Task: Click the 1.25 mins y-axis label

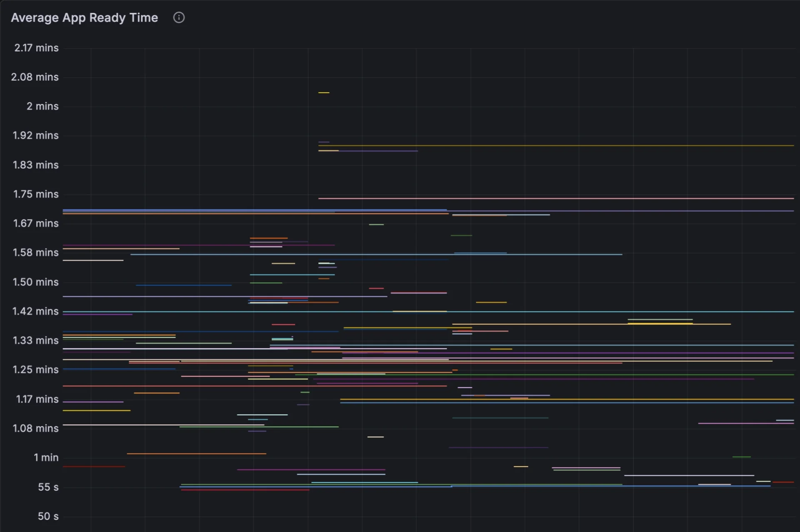Action: pyautogui.click(x=35, y=369)
